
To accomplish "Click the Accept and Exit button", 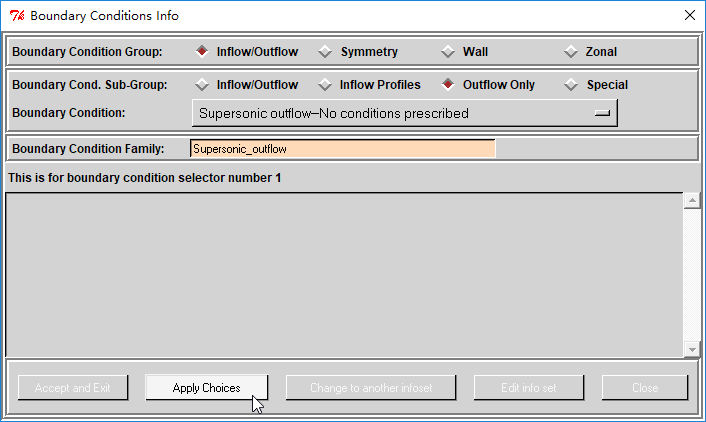I will coord(73,388).
